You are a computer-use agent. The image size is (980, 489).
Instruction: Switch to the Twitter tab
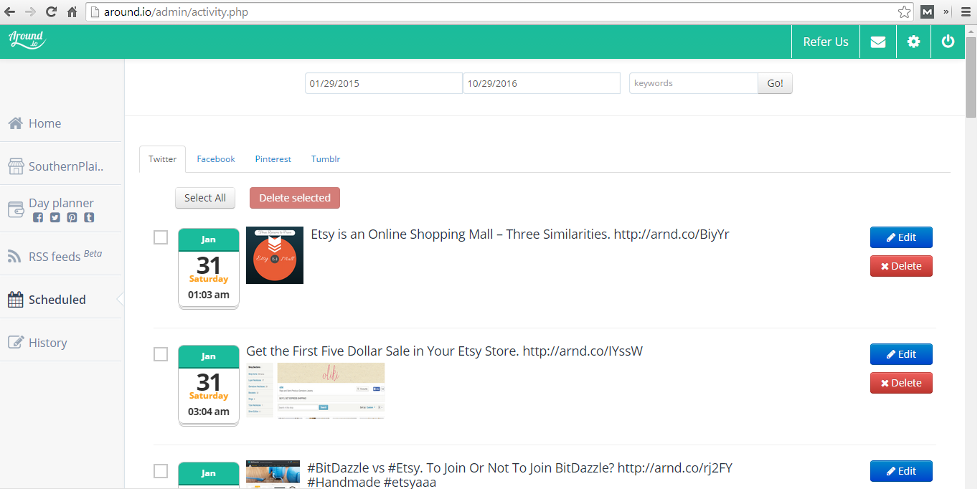click(x=163, y=159)
